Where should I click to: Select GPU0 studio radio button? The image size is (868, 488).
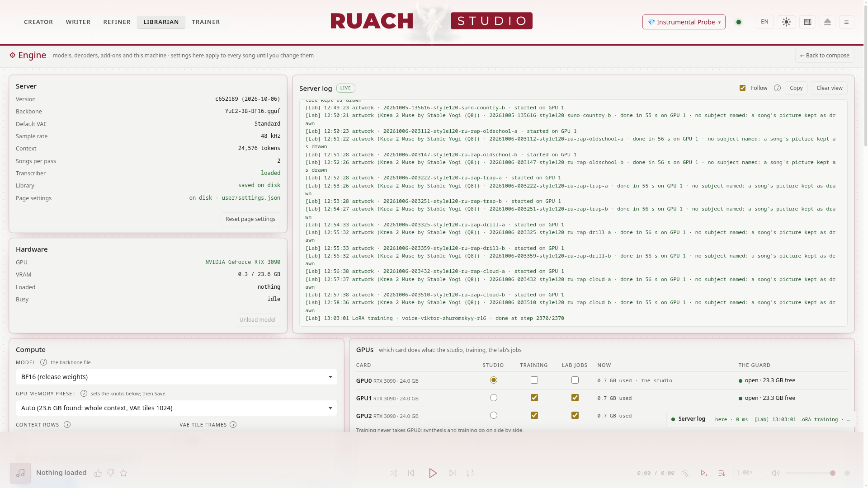pyautogui.click(x=493, y=380)
